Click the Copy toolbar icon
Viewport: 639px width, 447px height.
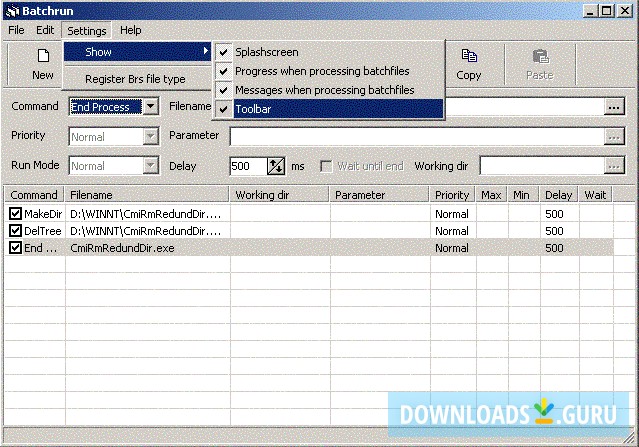click(469, 55)
